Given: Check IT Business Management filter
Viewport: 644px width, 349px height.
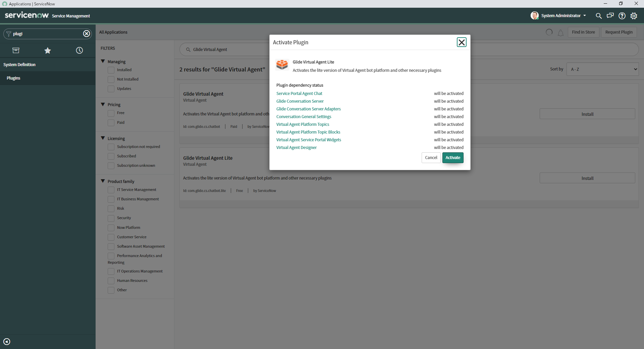Looking at the screenshot, I should coord(111,199).
